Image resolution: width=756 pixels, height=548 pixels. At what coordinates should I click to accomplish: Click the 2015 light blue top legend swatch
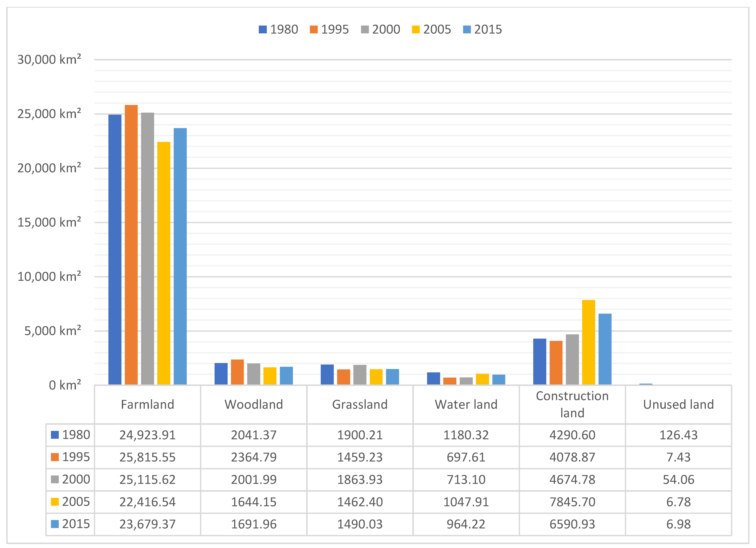pos(467,29)
